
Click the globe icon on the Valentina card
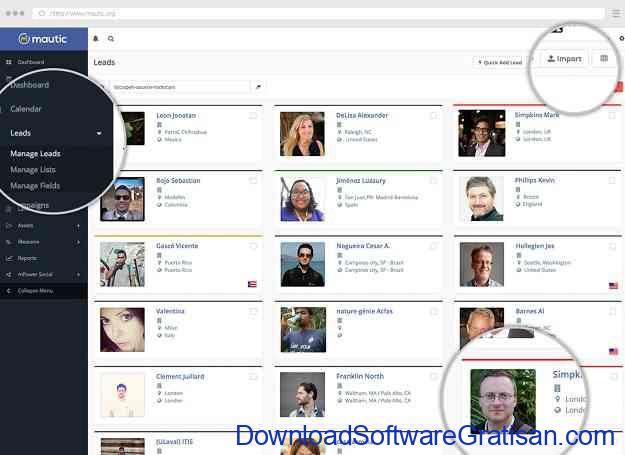click(x=159, y=335)
